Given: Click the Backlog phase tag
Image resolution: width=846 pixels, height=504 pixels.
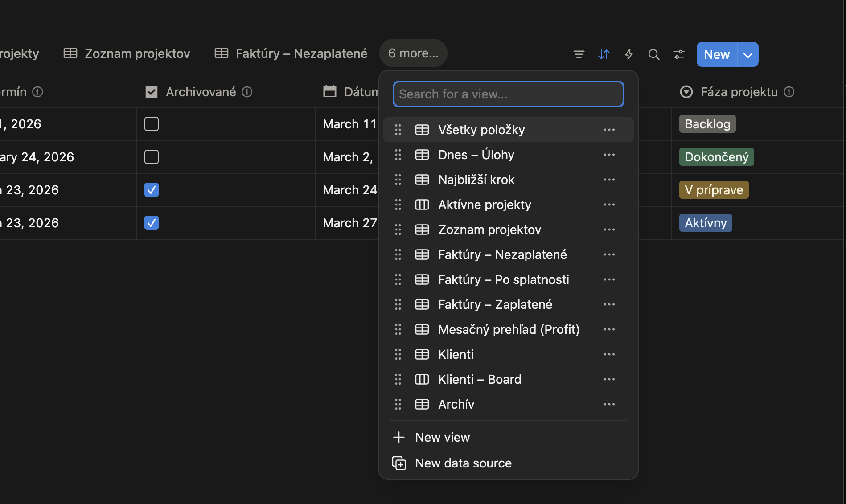Looking at the screenshot, I should pyautogui.click(x=707, y=124).
